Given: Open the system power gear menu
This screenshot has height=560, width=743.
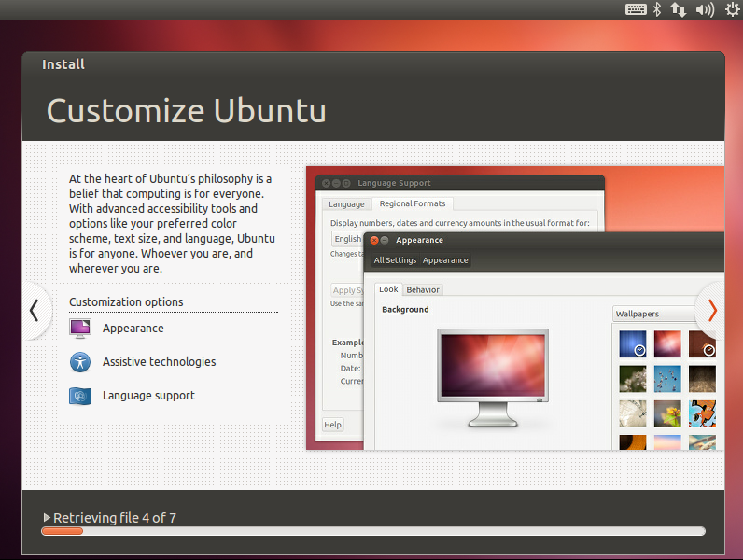Looking at the screenshot, I should click(733, 9).
